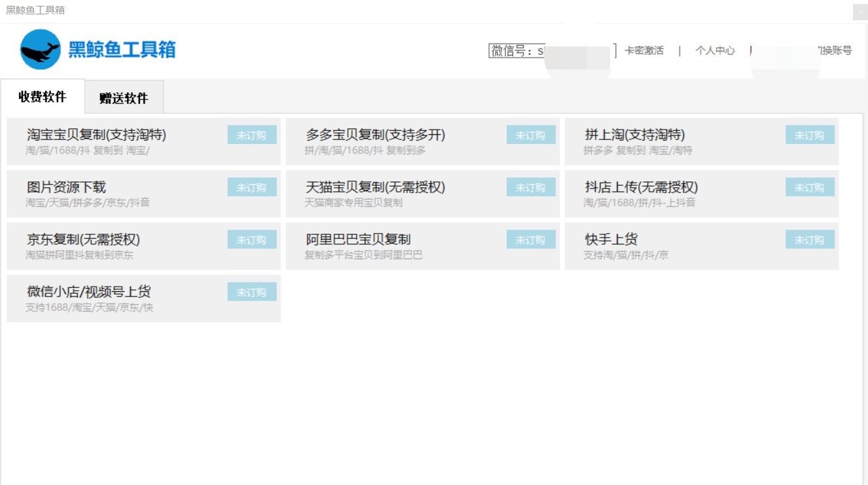Open the 赠送软件 tab
The image size is (868, 485).
tap(124, 98)
